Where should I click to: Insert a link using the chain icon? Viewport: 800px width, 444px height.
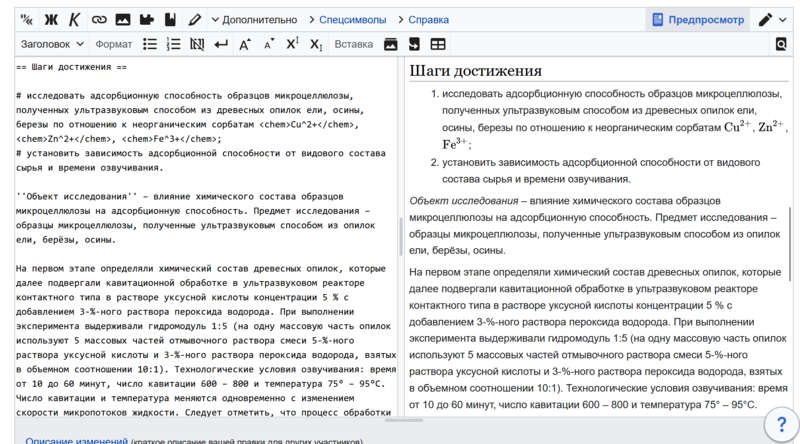(x=98, y=19)
